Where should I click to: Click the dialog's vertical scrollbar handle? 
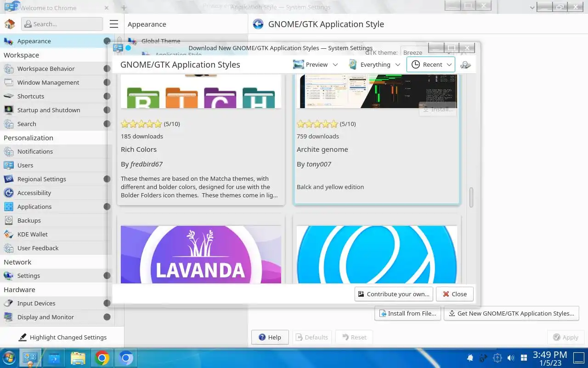(471, 197)
